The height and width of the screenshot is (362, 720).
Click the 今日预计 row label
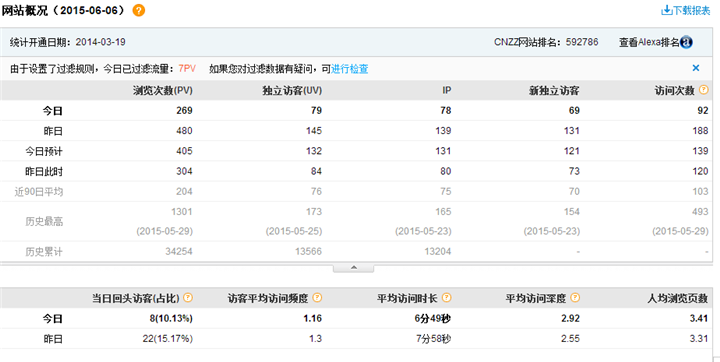[x=44, y=151]
